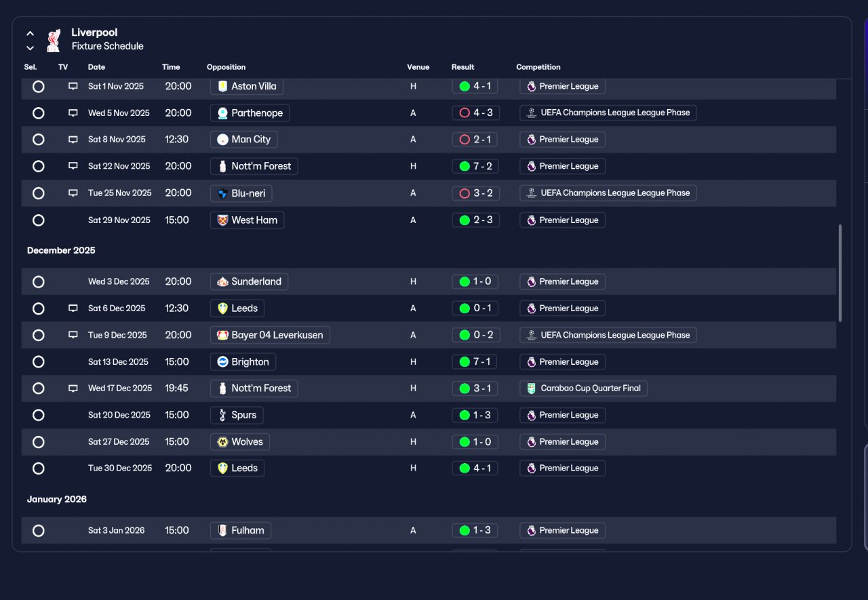Viewport: 868px width, 600px height.
Task: Open the Man City opposition button
Action: click(x=243, y=140)
